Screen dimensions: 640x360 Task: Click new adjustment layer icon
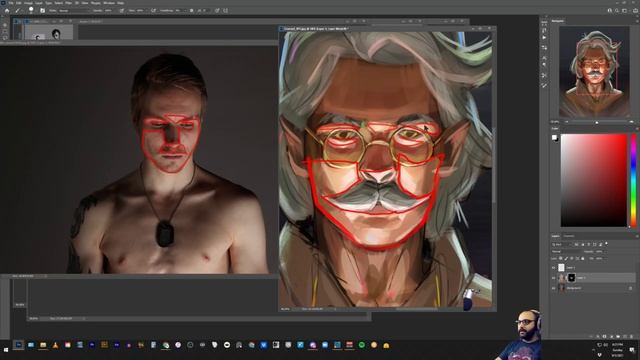tap(611, 337)
